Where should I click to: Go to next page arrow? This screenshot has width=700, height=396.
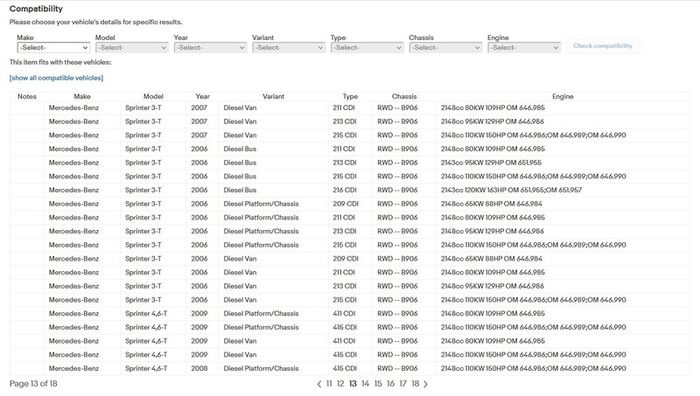point(425,384)
